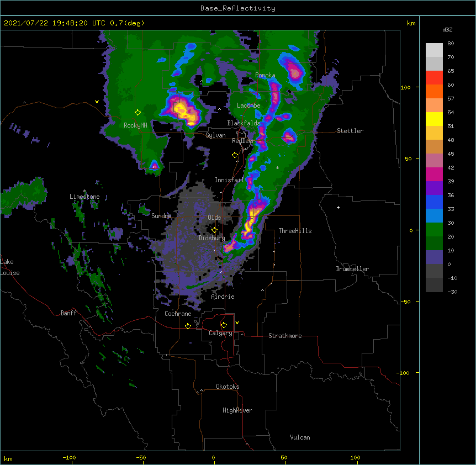Click the Okotoks label

228,387
